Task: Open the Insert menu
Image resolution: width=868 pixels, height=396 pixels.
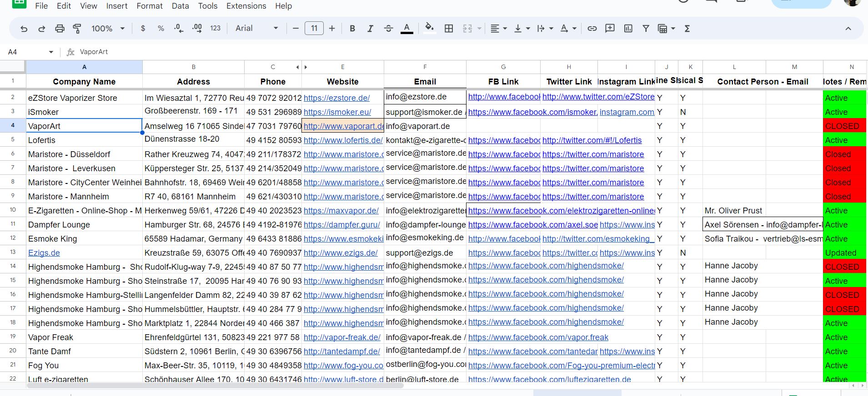Action: [117, 6]
